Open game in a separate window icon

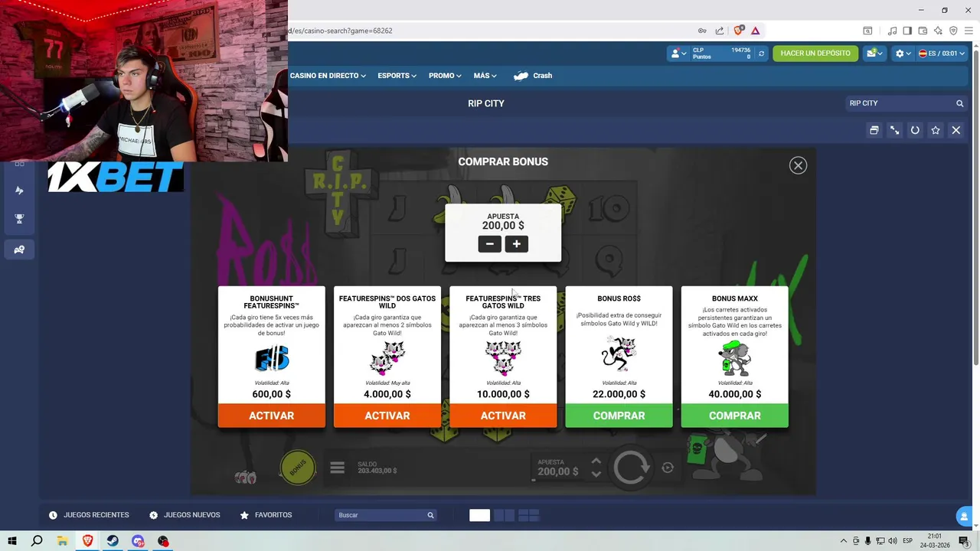click(x=874, y=130)
